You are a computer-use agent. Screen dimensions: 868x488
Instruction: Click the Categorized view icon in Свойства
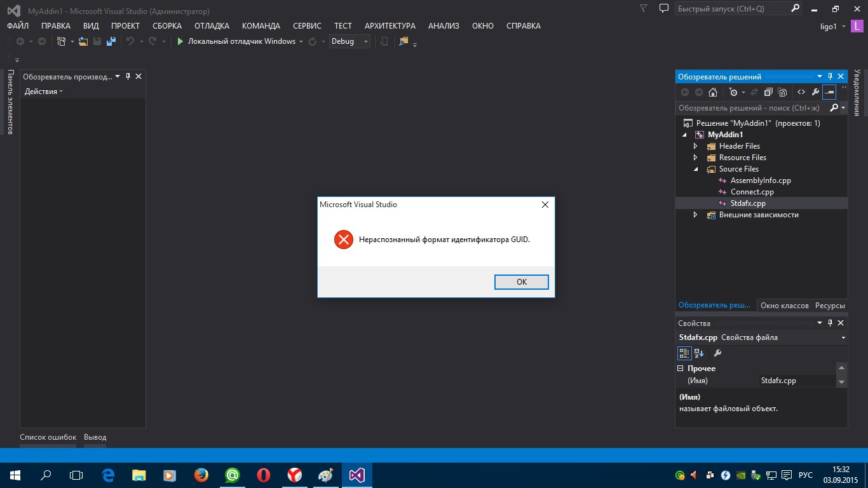[684, 353]
